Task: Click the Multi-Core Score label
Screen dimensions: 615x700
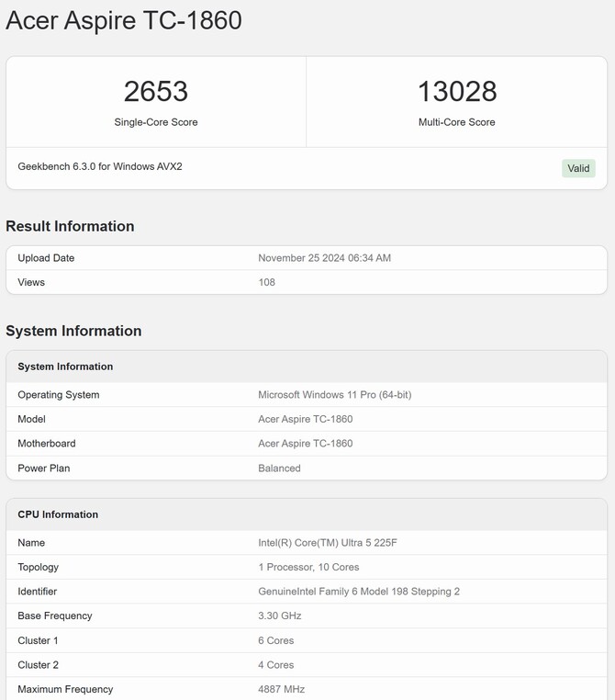Action: coord(457,122)
